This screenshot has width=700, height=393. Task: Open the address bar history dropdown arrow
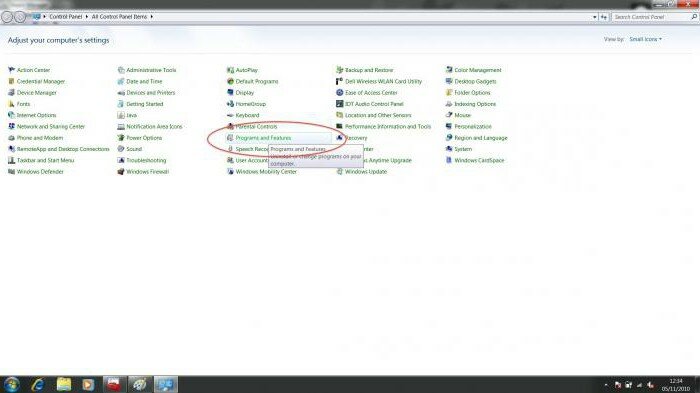(x=595, y=17)
